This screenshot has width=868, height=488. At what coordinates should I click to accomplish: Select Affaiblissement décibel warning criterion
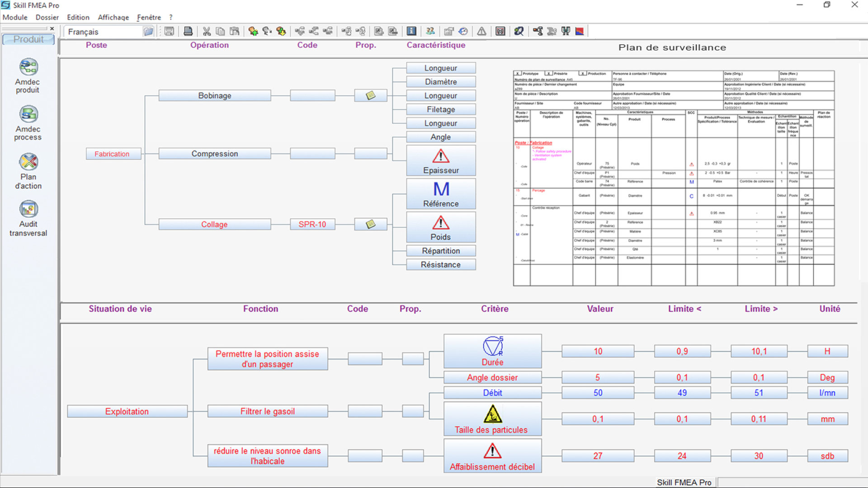pyautogui.click(x=492, y=456)
